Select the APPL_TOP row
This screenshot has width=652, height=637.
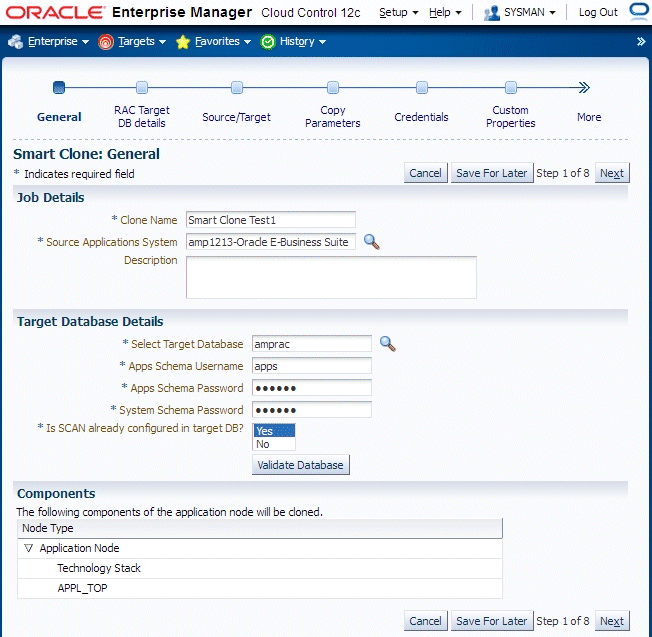259,588
